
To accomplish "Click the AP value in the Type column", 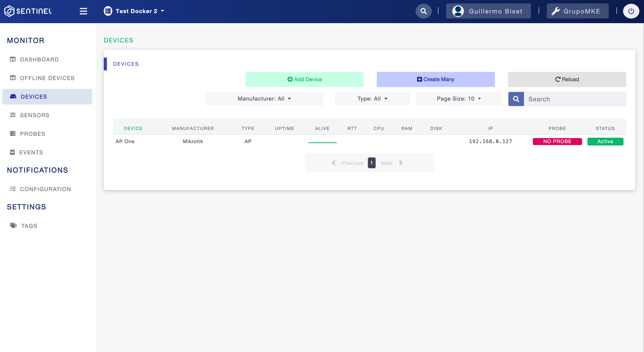I will pos(248,142).
